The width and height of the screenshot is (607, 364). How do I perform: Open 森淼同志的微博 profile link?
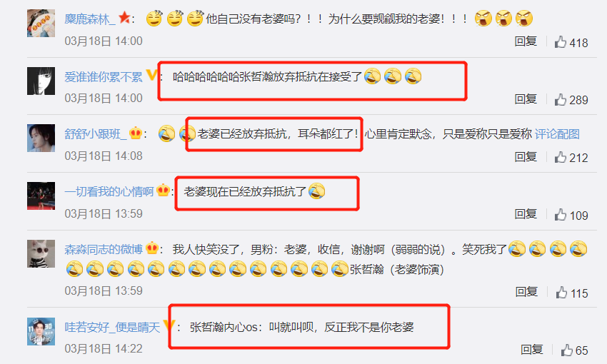(104, 250)
